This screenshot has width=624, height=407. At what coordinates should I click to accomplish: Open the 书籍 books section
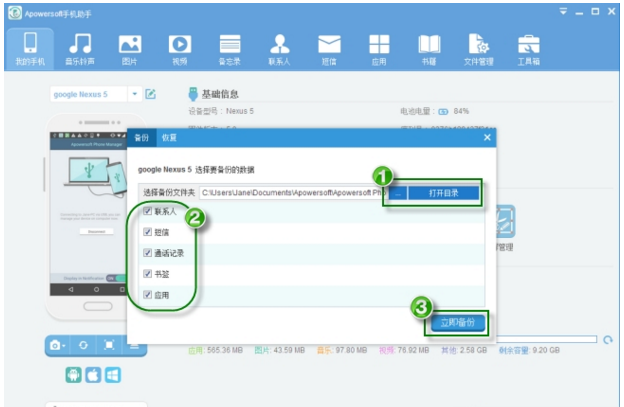tap(429, 49)
